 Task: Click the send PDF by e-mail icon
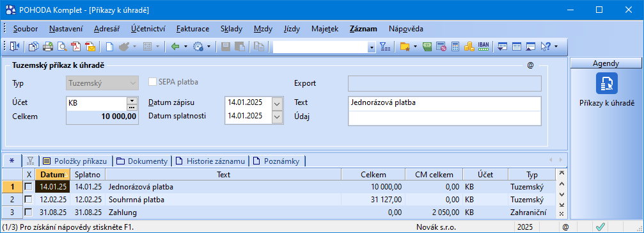click(x=90, y=47)
